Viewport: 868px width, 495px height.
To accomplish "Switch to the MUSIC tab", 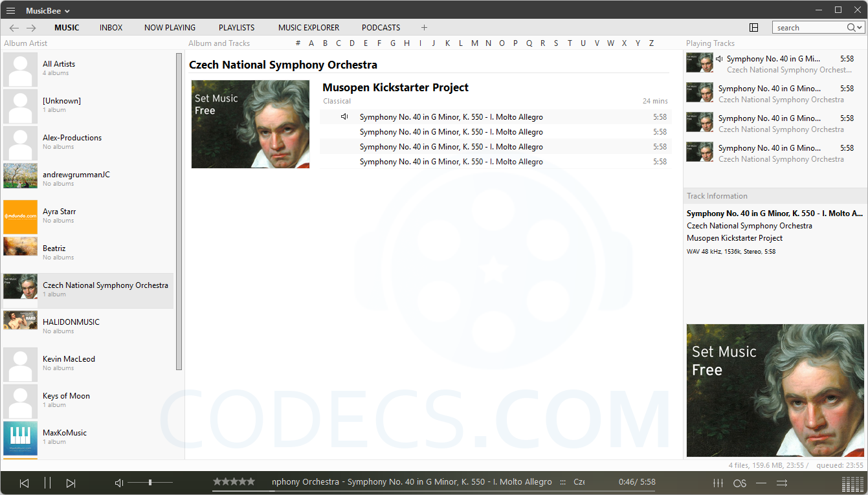I will (x=67, y=28).
